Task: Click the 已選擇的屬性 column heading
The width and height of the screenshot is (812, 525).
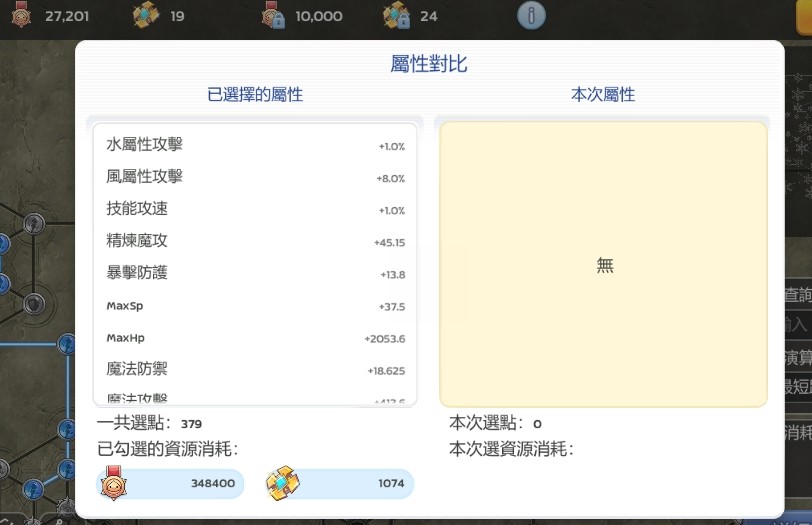Action: tap(255, 95)
